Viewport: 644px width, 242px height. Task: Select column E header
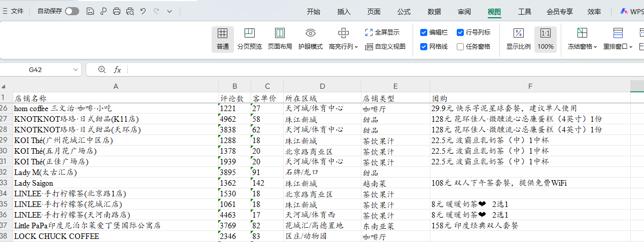coord(395,87)
